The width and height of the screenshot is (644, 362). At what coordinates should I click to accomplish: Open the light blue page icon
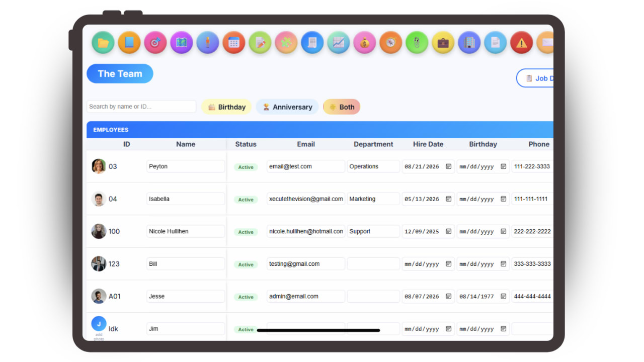(496, 43)
